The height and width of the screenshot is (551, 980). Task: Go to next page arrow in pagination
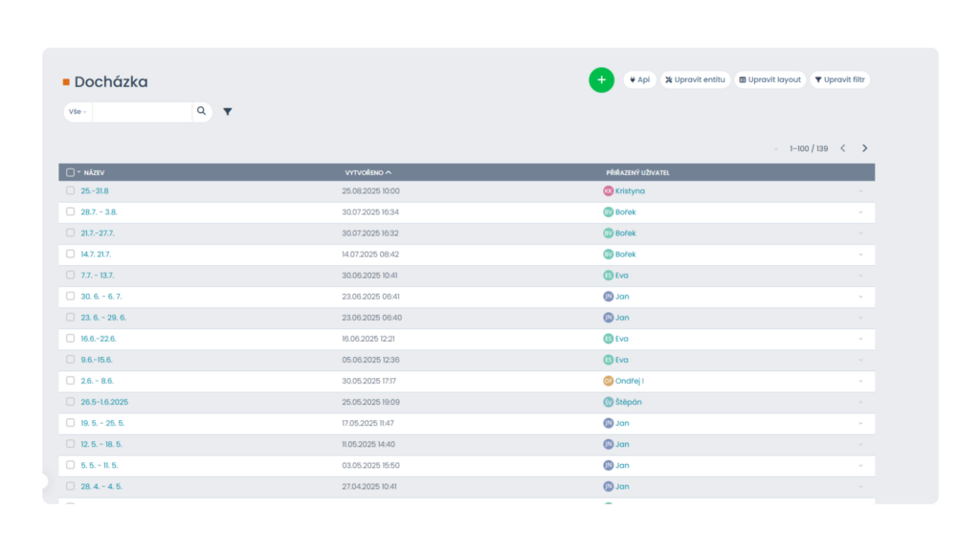tap(864, 148)
